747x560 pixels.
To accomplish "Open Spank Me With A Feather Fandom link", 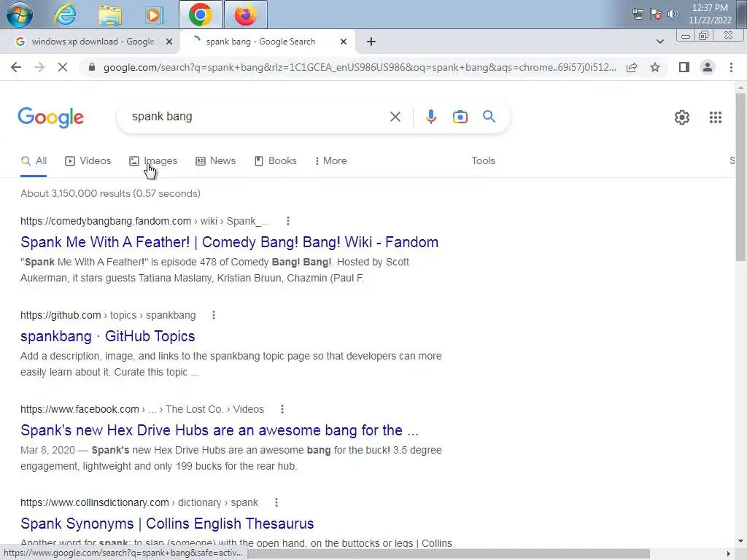I will coord(229,242).
